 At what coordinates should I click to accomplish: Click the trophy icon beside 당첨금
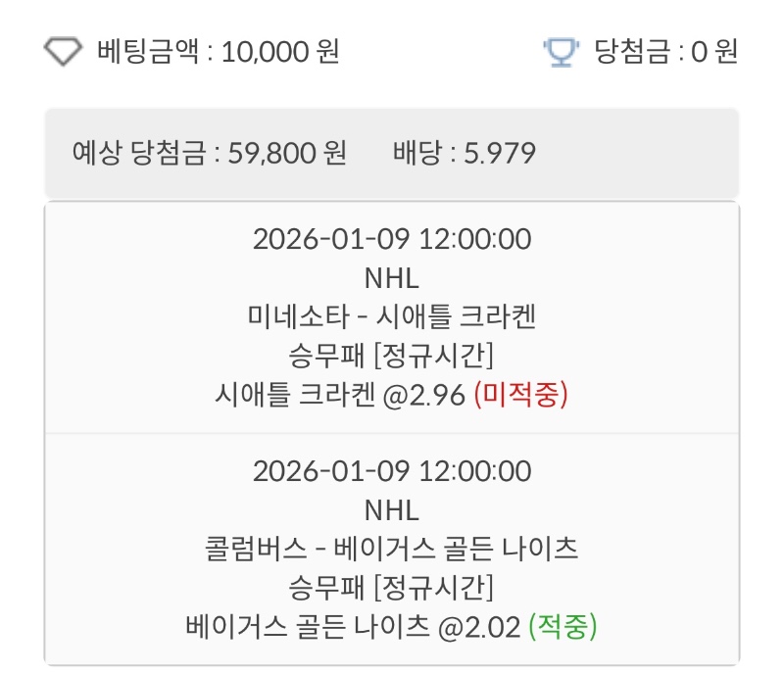click(562, 51)
